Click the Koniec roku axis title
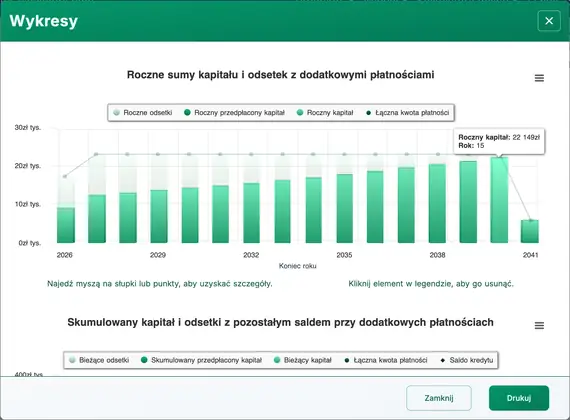This screenshot has width=570, height=420. point(297,266)
